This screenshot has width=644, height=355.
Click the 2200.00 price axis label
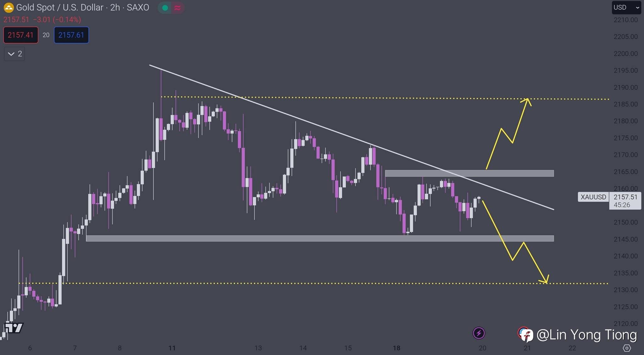(625, 53)
